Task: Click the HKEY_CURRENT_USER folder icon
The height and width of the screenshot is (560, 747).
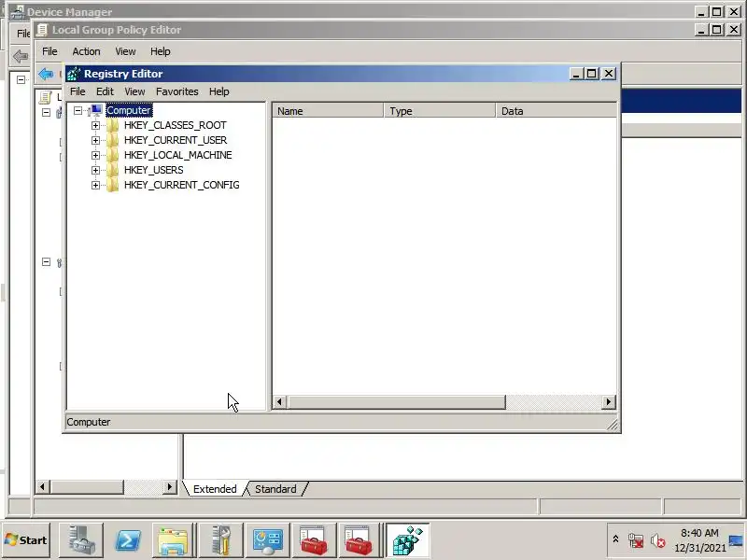Action: [x=113, y=140]
